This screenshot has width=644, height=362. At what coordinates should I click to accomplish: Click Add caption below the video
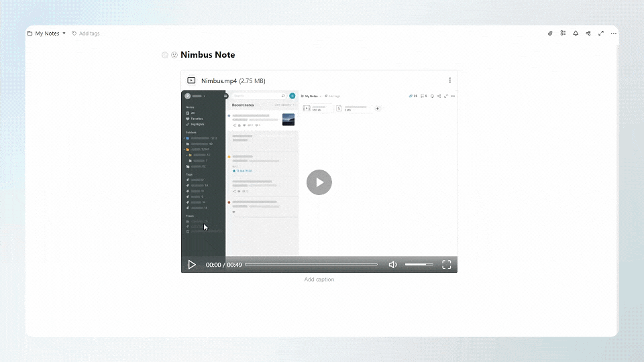coord(319,280)
